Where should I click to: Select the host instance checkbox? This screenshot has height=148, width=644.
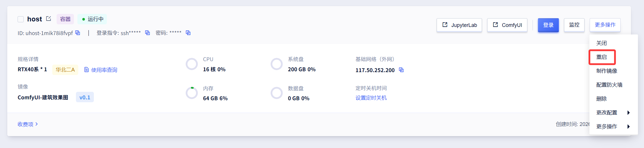[21, 19]
